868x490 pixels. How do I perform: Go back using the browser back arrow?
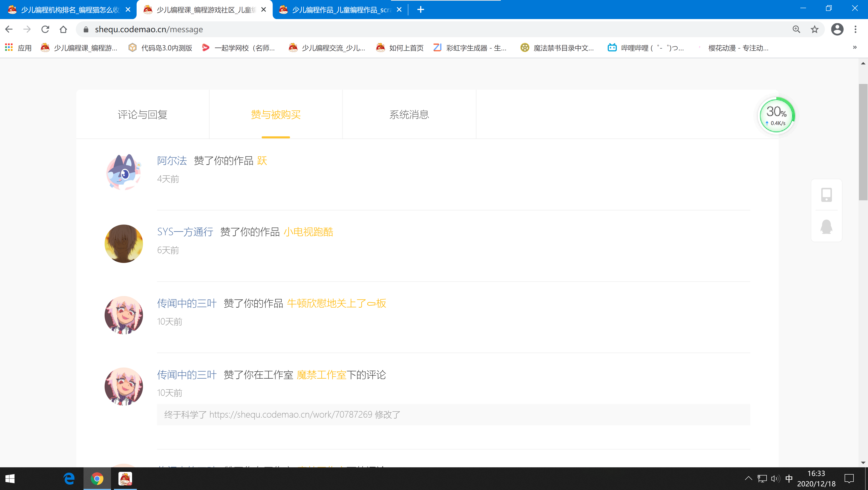(9, 29)
